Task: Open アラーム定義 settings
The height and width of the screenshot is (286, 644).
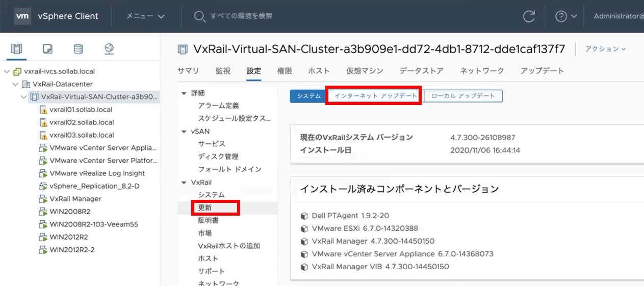Action: (219, 106)
